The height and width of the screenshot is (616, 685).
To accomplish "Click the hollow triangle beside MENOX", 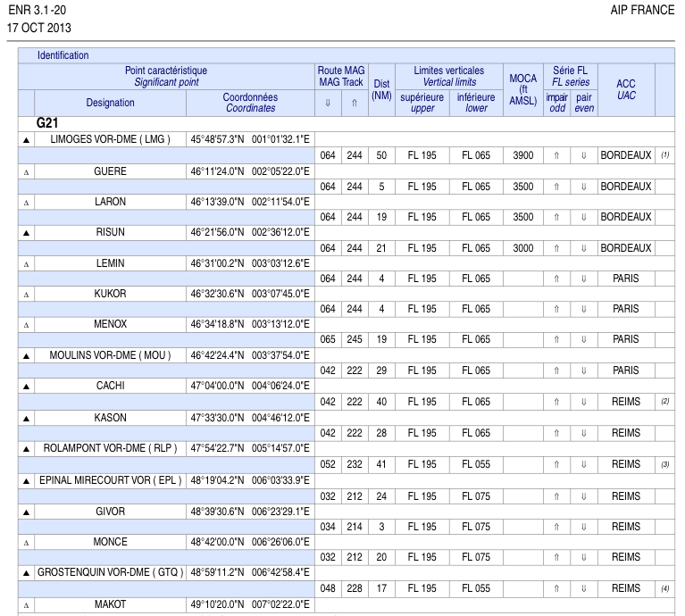I will point(26,325).
